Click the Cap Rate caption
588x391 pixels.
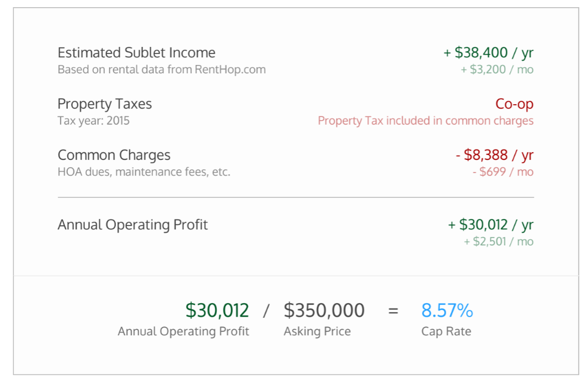[446, 331]
